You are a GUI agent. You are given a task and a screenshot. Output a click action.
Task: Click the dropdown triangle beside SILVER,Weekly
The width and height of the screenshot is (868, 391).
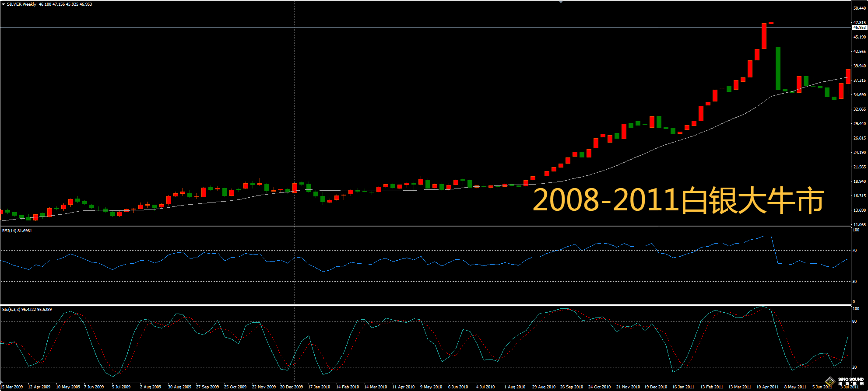[3, 4]
